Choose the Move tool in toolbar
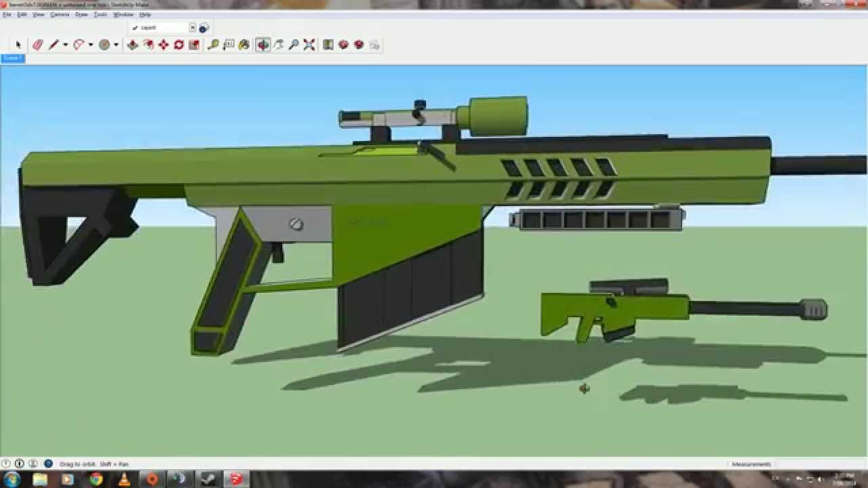This screenshot has width=868, height=488. (163, 45)
